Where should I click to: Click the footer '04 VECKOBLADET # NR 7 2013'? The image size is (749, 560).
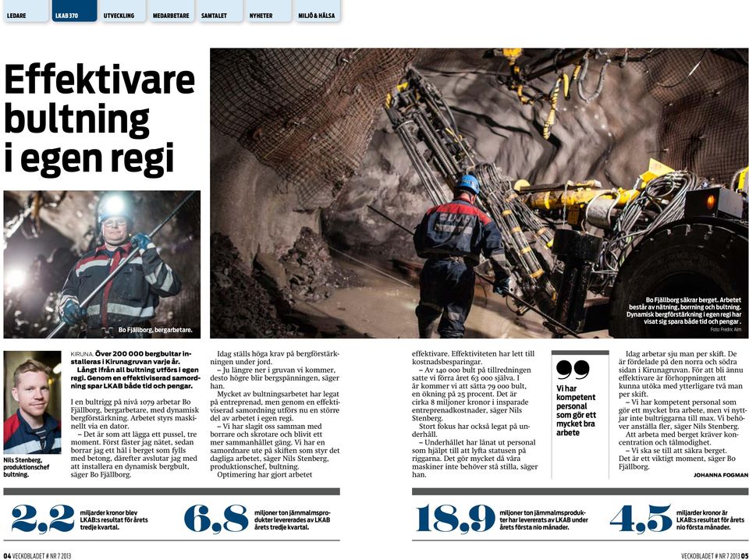[x=37, y=555]
